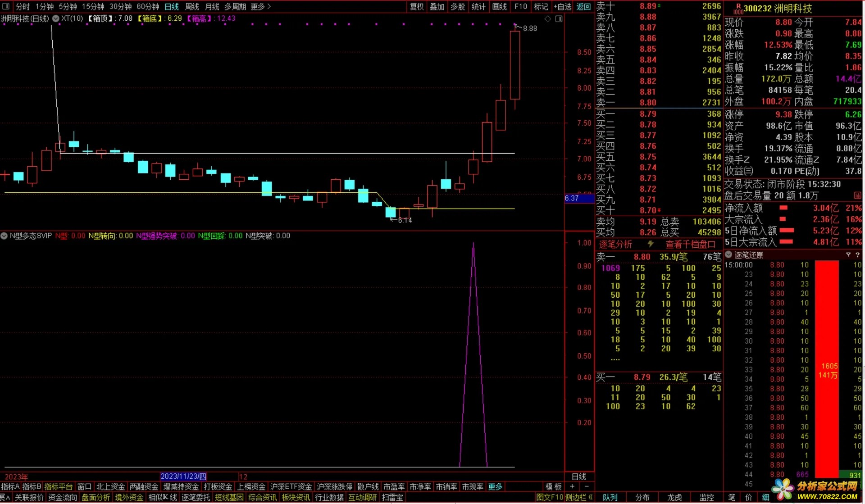The width and height of the screenshot is (865, 504).
Task: Click the 标记 mark button
Action: [x=541, y=6]
